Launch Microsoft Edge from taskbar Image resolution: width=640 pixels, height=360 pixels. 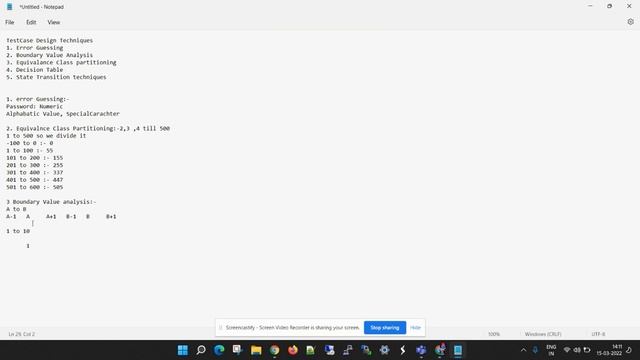click(x=219, y=350)
